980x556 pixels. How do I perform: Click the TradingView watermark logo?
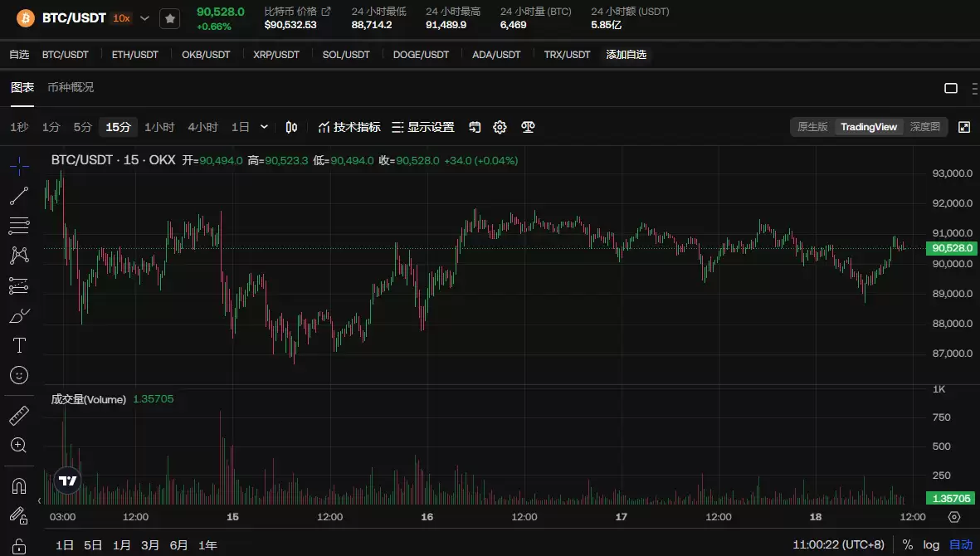click(x=67, y=479)
